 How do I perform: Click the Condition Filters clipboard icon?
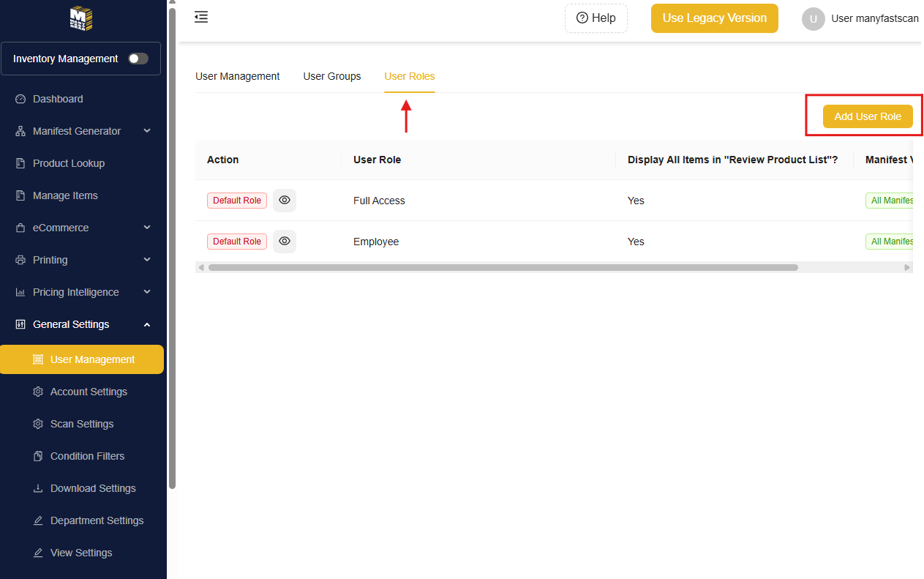coord(38,456)
